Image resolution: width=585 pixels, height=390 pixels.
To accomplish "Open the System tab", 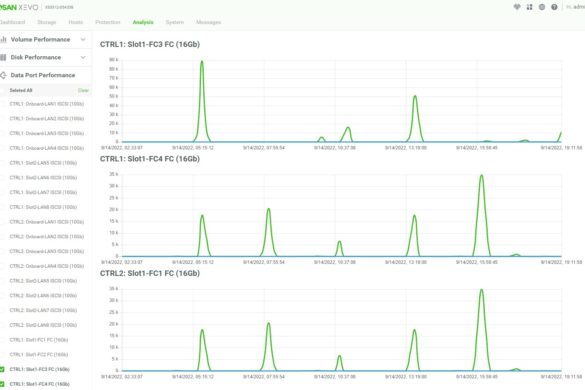I will coord(175,22).
